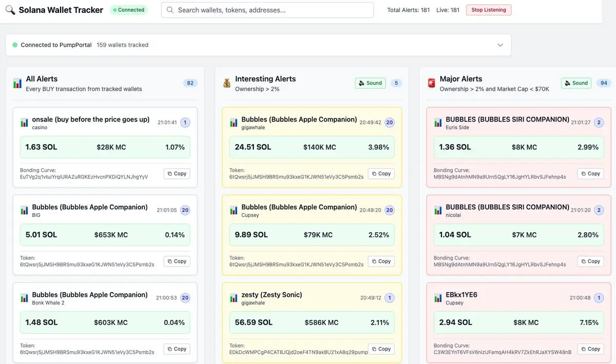Copy token on the 9.89 SOL Cupsey card
Image resolution: width=616 pixels, height=364 pixels.
pyautogui.click(x=381, y=261)
